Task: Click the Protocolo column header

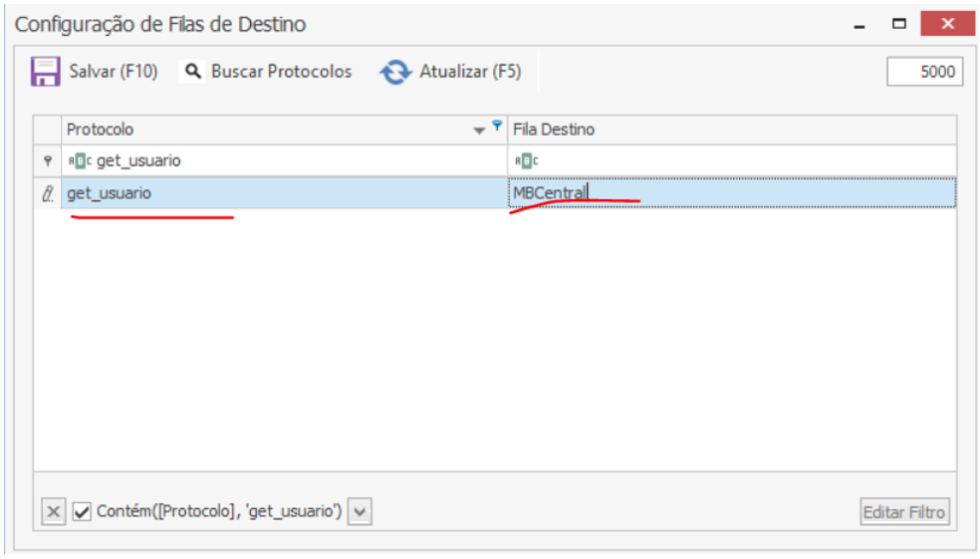Action: (x=285, y=130)
